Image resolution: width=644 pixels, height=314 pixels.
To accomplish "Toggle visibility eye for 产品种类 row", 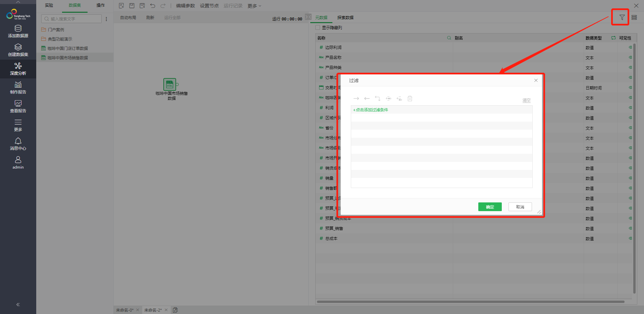I will pos(630,67).
